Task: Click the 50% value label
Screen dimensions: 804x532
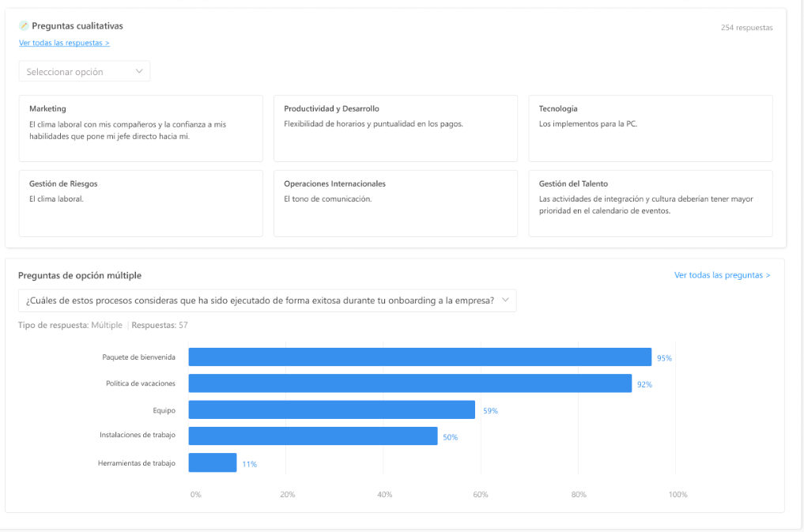Action: click(x=450, y=437)
